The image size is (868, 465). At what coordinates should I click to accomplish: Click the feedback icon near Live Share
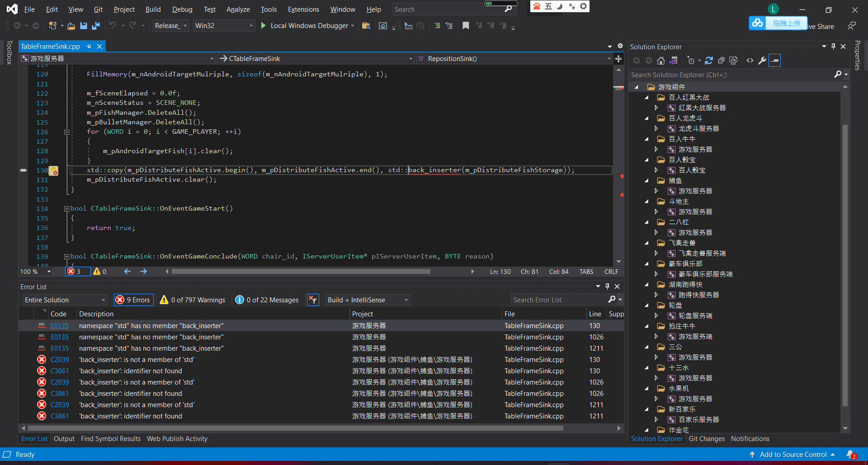[x=852, y=26]
